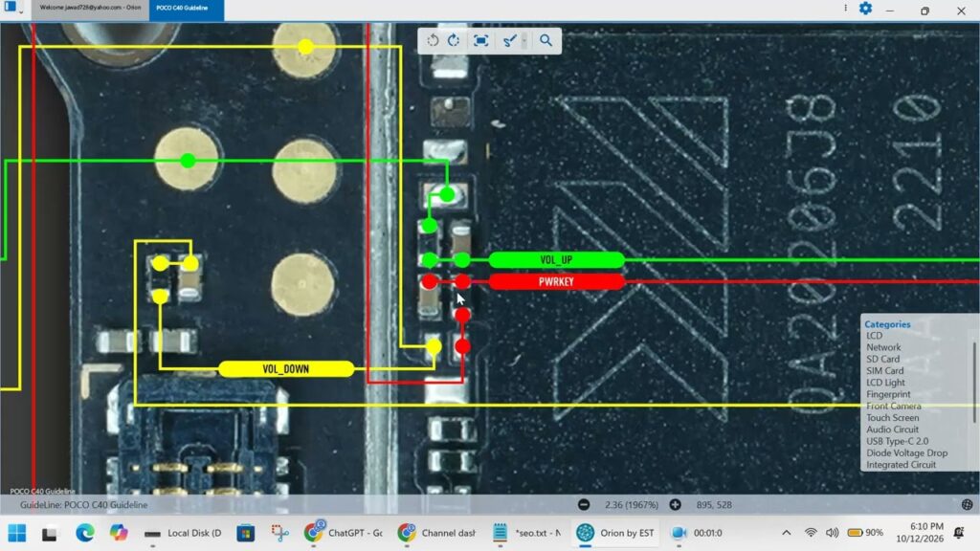This screenshot has height=551, width=980.
Task: Click the VOL_DOWN signal label
Action: coord(285,369)
